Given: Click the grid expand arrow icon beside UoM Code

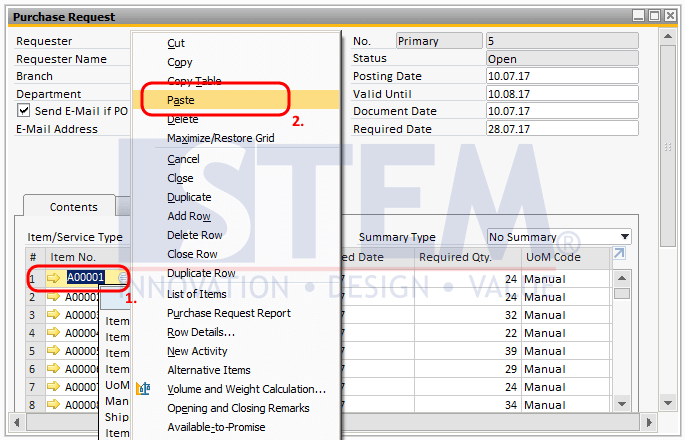Looking at the screenshot, I should click(x=619, y=253).
